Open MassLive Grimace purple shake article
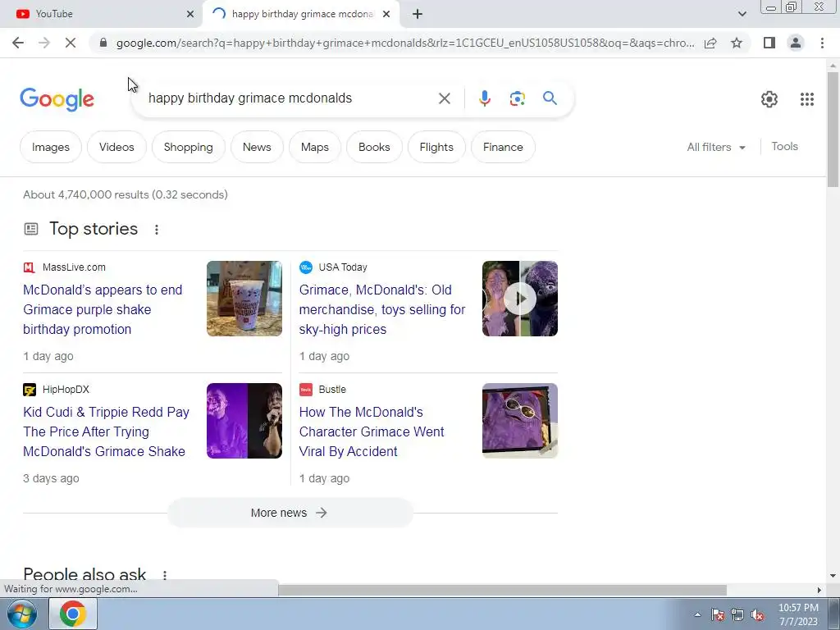840x630 pixels. [103, 309]
